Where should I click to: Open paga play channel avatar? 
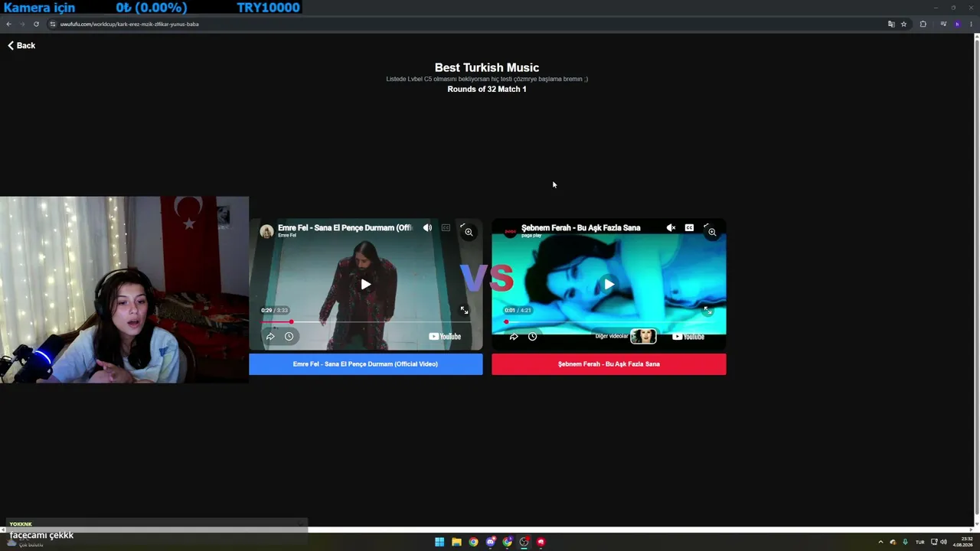point(510,231)
